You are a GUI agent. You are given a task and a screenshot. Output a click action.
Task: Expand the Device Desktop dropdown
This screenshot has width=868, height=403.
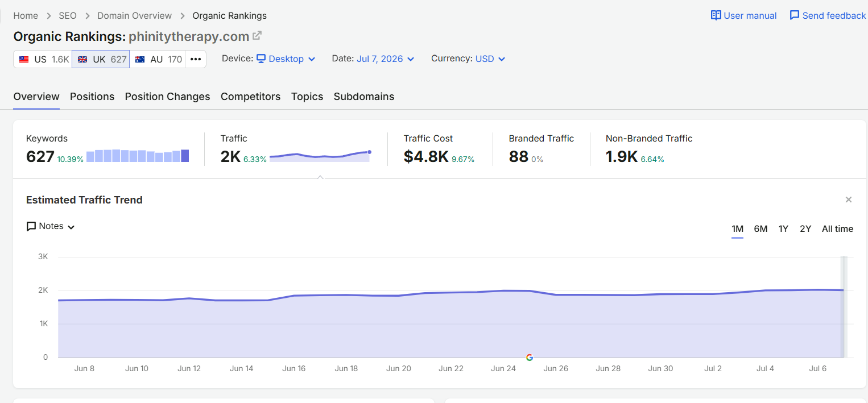point(286,59)
